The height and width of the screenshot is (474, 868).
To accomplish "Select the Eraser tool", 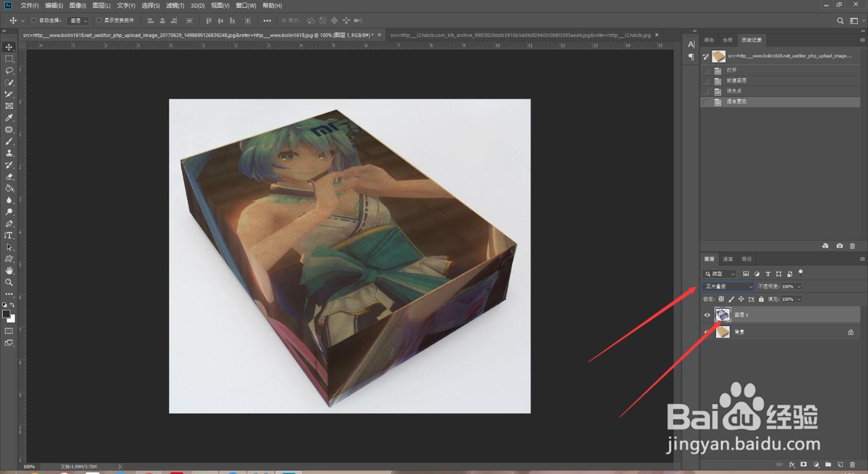I will [9, 176].
